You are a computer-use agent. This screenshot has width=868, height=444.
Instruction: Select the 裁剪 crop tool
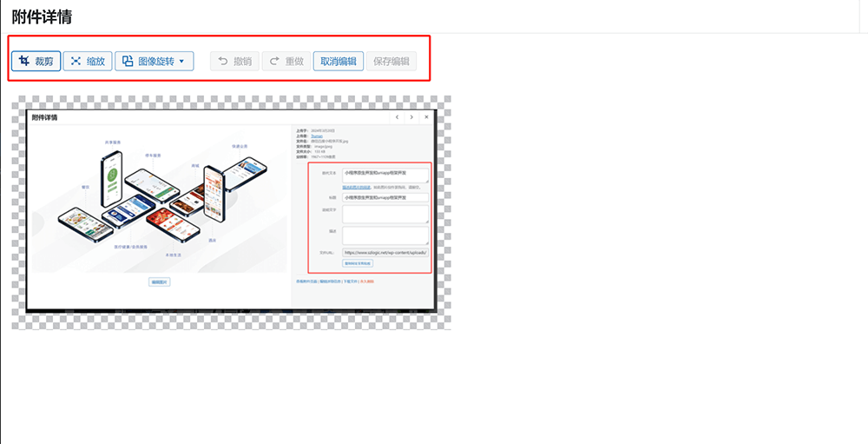click(36, 61)
